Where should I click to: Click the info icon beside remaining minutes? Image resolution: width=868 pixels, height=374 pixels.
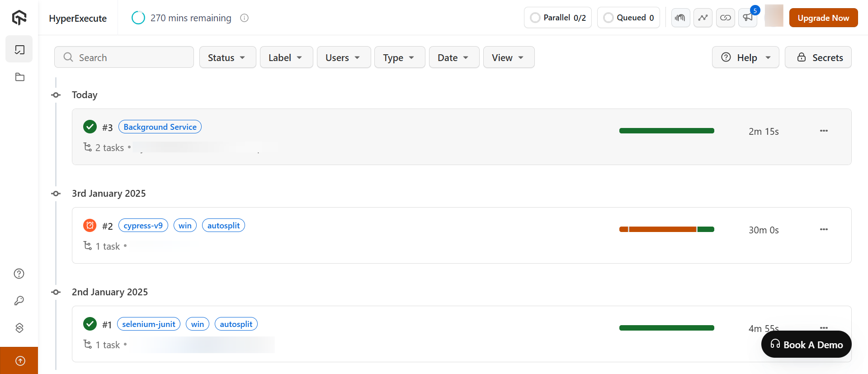coord(245,18)
